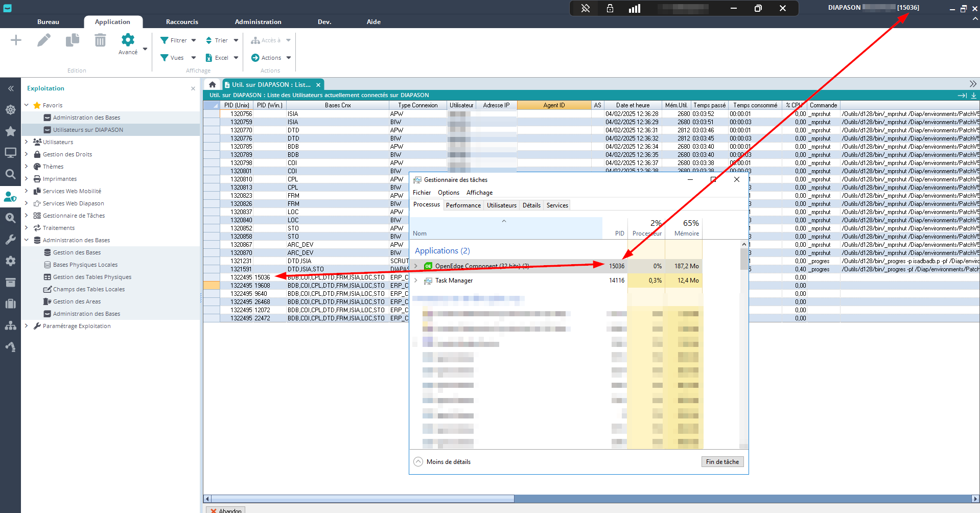980x513 pixels.
Task: Click the Avancé gear icon
Action: tap(128, 40)
